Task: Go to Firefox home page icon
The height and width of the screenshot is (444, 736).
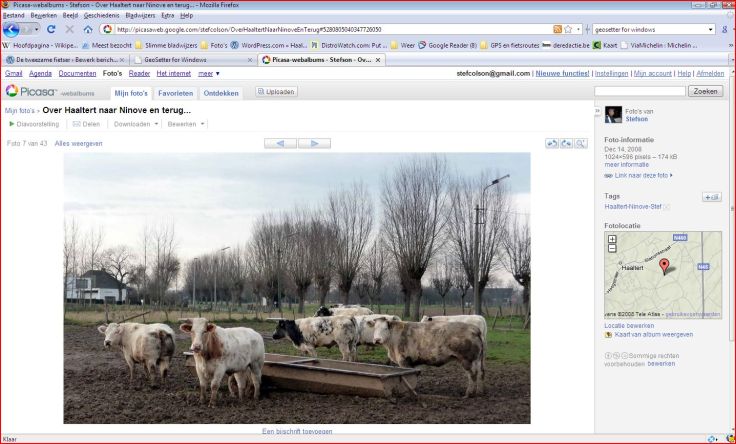Action: [x=88, y=30]
